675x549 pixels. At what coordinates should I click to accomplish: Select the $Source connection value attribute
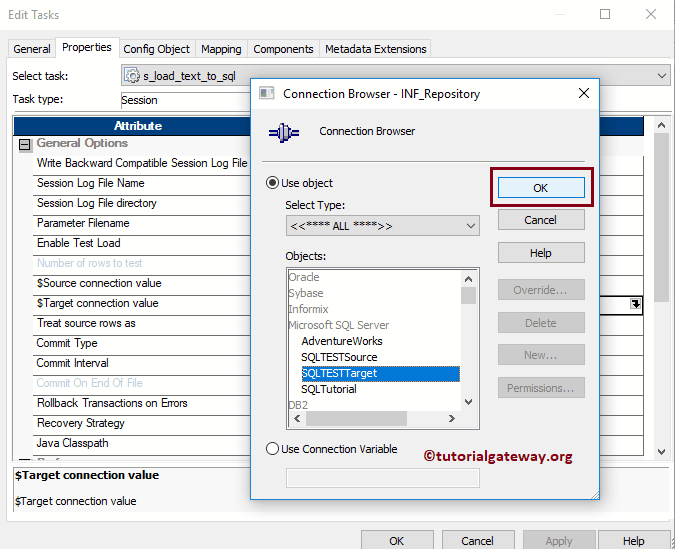click(x=99, y=283)
